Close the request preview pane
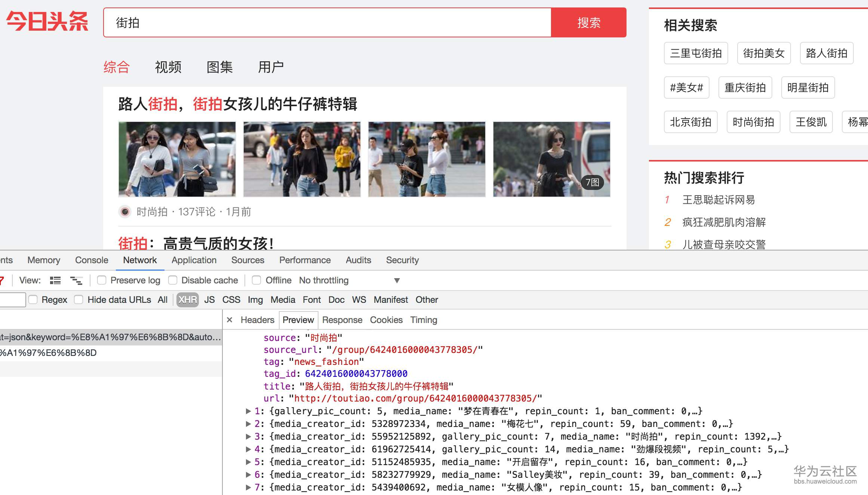This screenshot has height=495, width=868. coord(230,320)
